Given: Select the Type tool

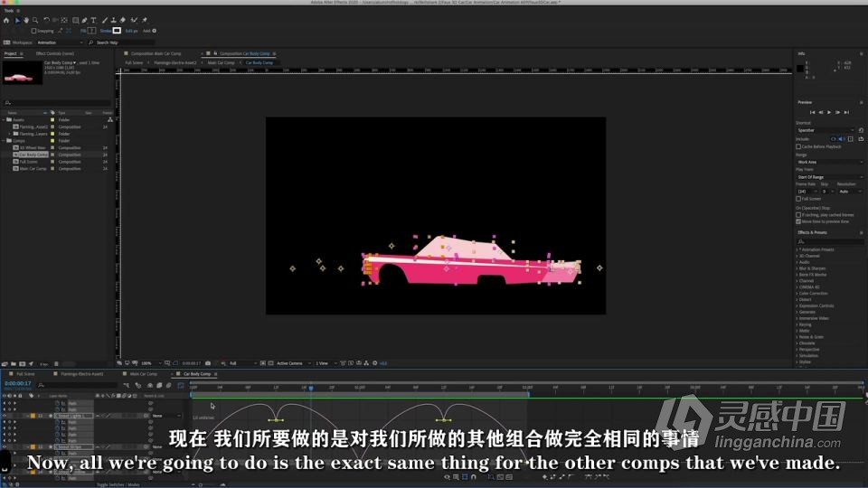Looking at the screenshot, I should coord(93,20).
